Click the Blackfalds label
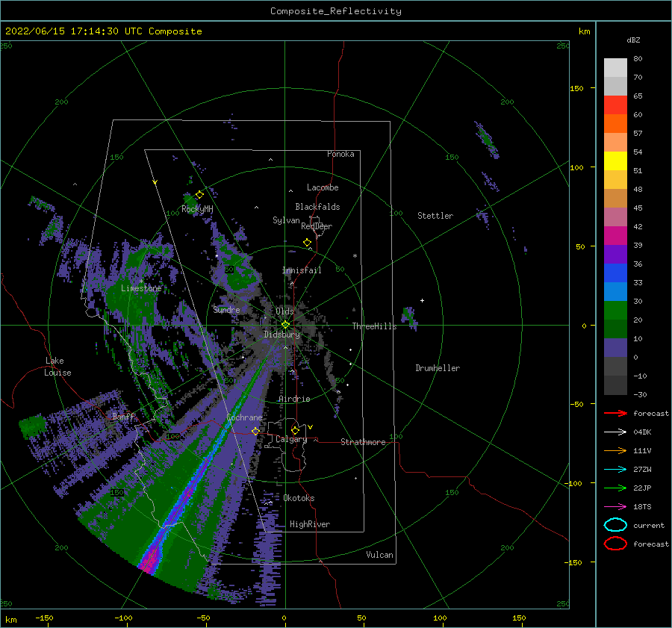The width and height of the screenshot is (672, 628). tap(317, 207)
